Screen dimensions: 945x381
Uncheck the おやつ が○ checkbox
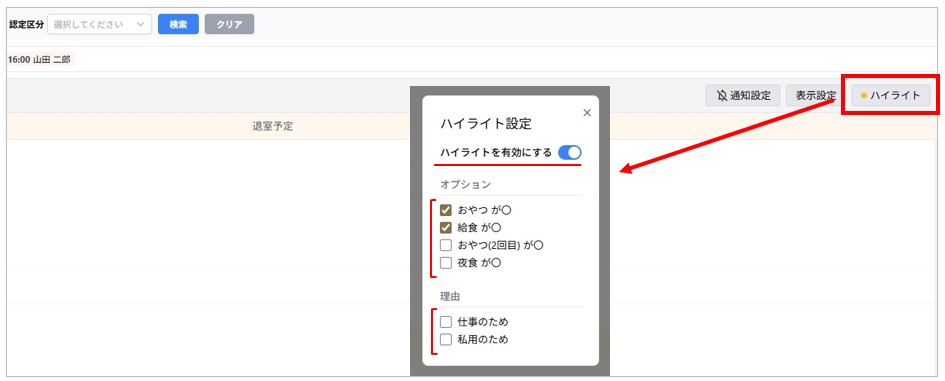[x=446, y=210]
